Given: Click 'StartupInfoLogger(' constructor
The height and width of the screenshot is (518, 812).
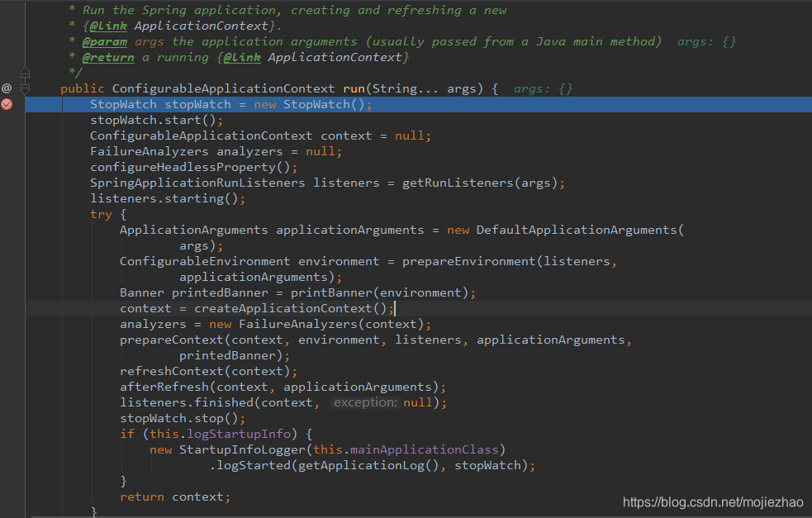Looking at the screenshot, I should click(246, 449).
